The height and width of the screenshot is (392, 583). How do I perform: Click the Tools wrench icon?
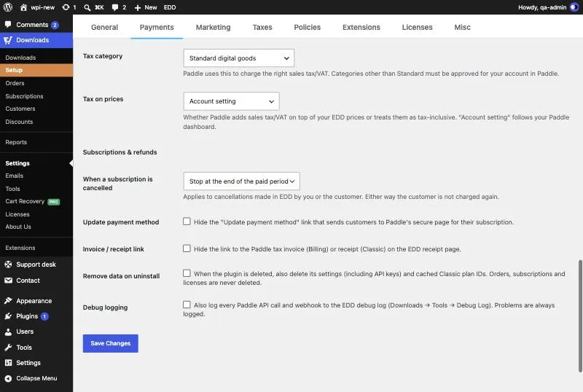(8, 347)
